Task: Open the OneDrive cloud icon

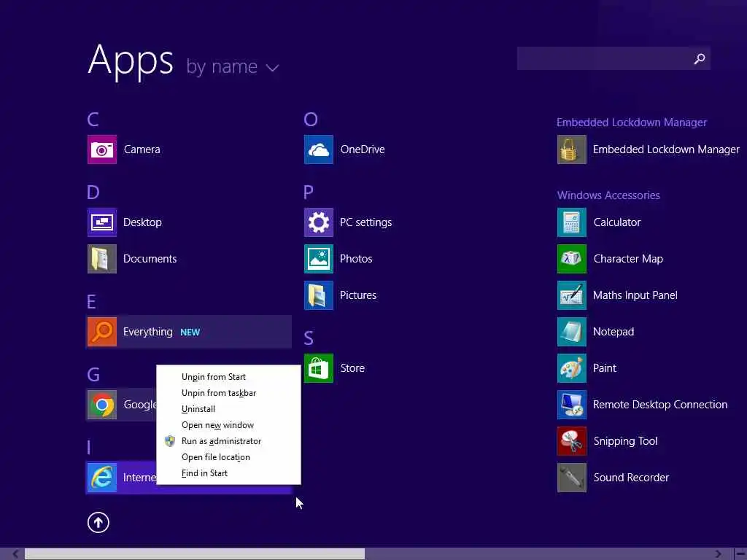Action: (319, 149)
